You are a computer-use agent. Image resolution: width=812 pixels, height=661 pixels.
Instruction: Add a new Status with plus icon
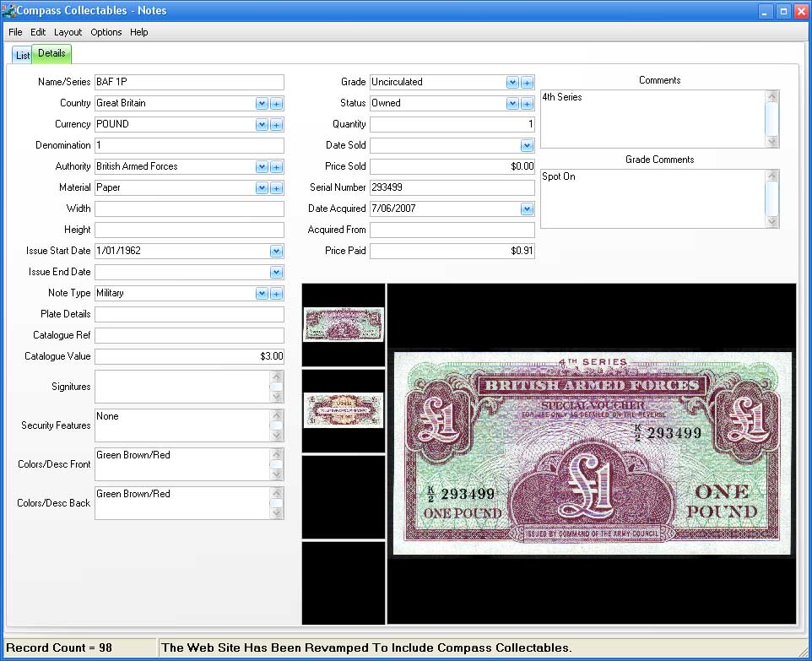pos(528,104)
